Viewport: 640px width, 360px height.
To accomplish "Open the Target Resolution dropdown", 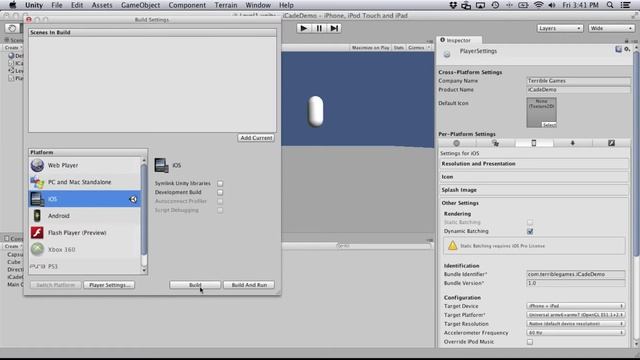I will click(x=576, y=324).
